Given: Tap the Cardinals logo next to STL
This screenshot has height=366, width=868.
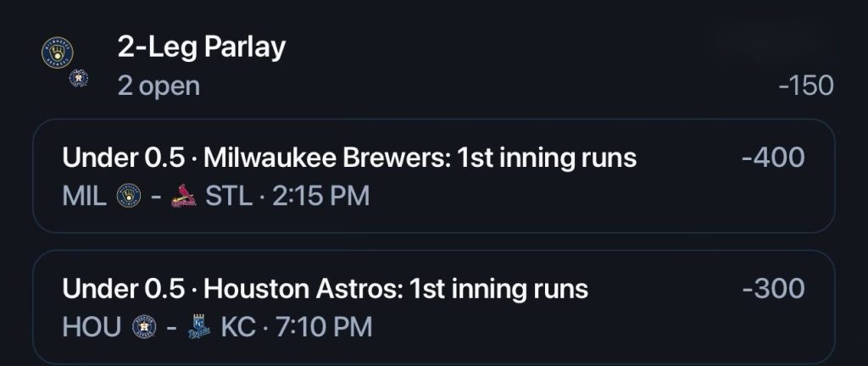Looking at the screenshot, I should [x=183, y=196].
